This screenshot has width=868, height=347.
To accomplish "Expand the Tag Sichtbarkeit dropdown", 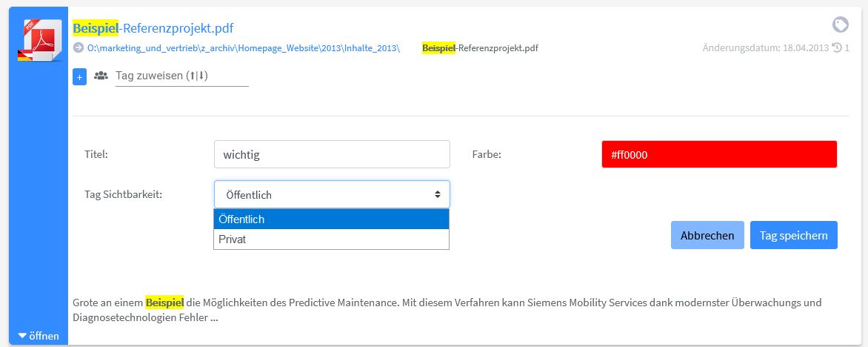I will (x=332, y=194).
